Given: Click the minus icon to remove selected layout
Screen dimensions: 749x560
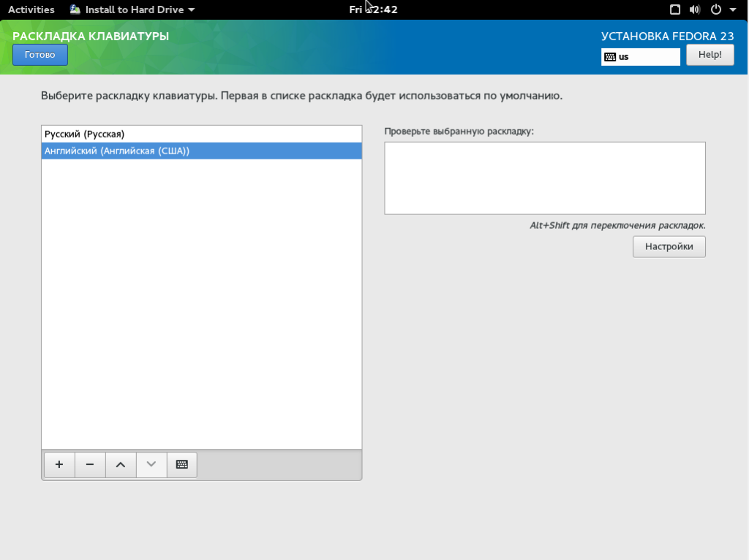Looking at the screenshot, I should click(89, 464).
